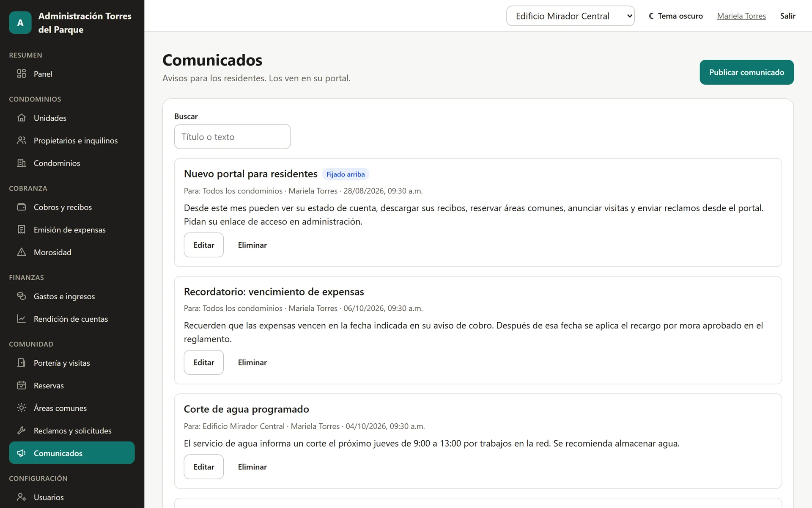The width and height of the screenshot is (812, 508).
Task: Open the Edificio Mirador Central selector
Action: click(571, 16)
